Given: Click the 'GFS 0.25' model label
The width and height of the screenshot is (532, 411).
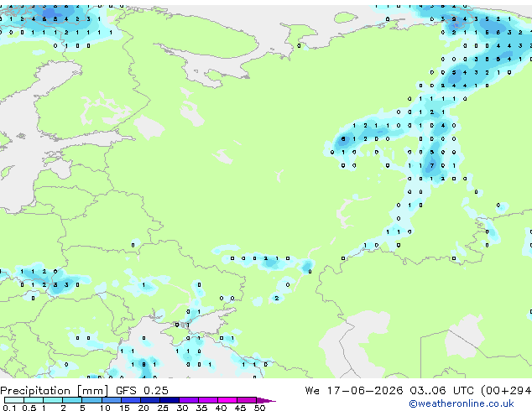Looking at the screenshot, I should [x=142, y=391].
